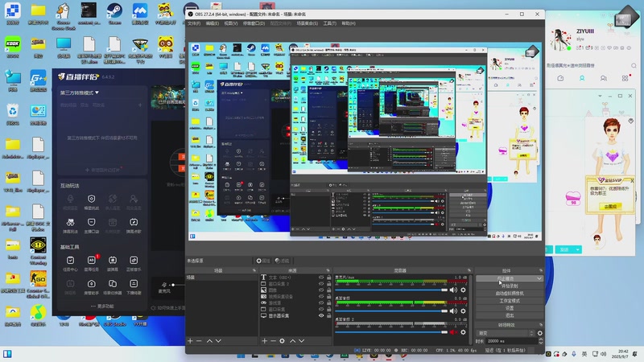The image size is (644, 362).
Task: Hide the 显示器采集 source
Action: click(321, 315)
